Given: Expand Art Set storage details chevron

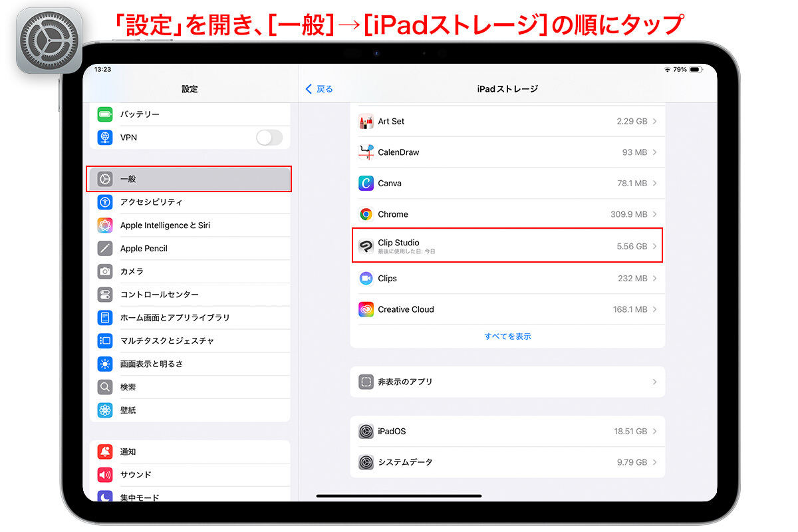Looking at the screenshot, I should [x=655, y=122].
